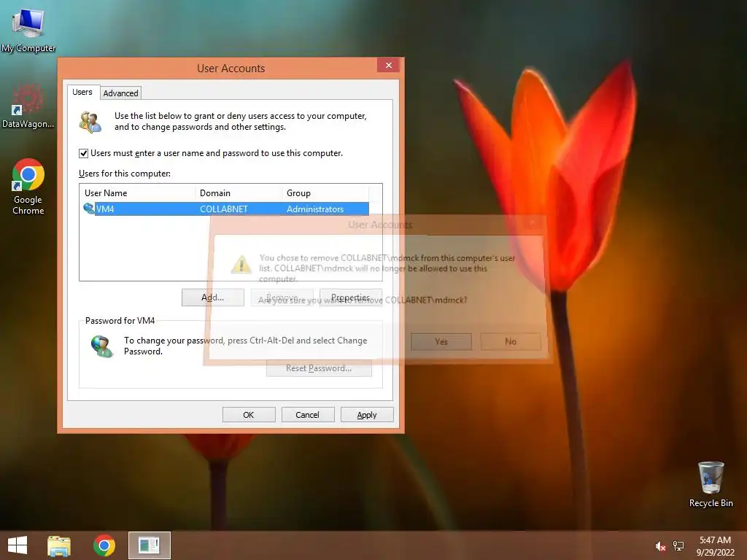This screenshot has height=560, width=747.
Task: Sort by the Domain column header
Action: pos(239,192)
